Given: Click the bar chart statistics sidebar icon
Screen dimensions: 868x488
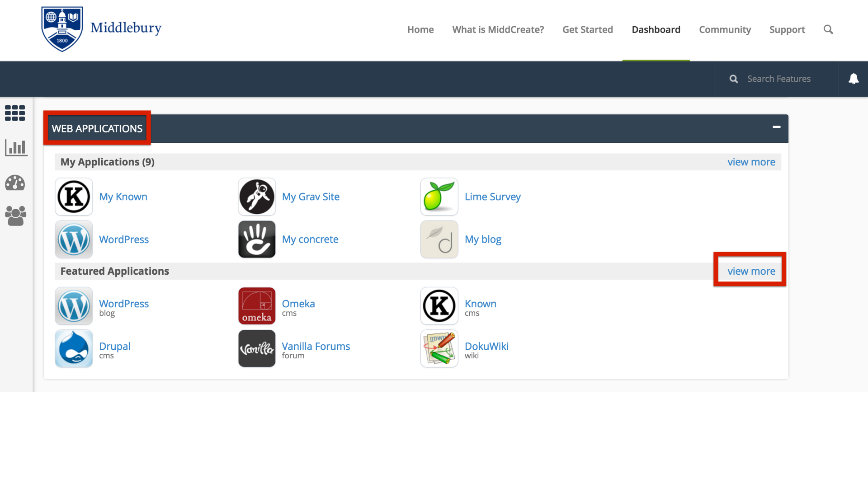Looking at the screenshot, I should click(x=16, y=147).
